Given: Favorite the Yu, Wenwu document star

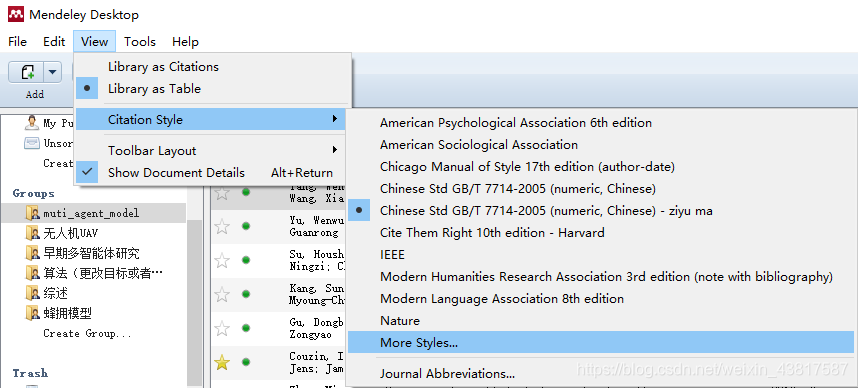Looking at the screenshot, I should coord(222,227).
